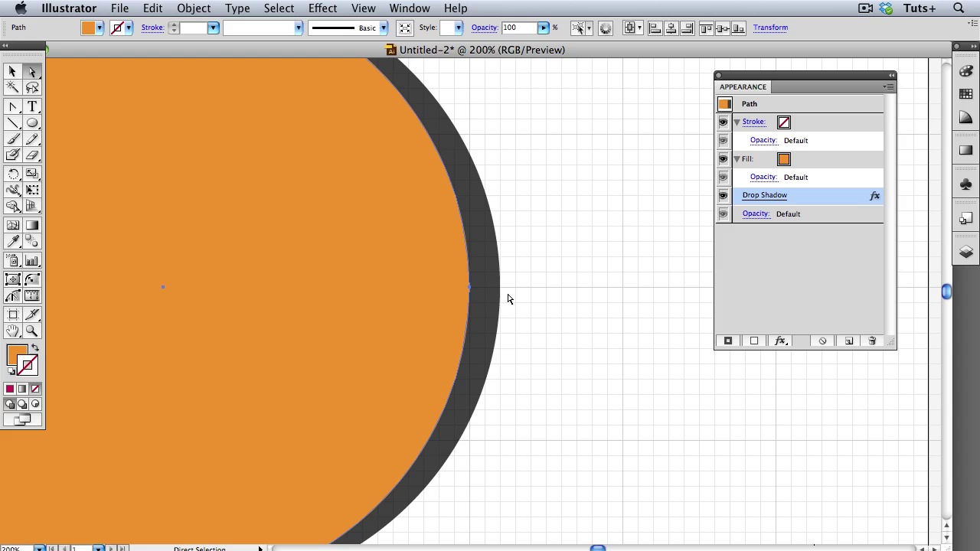
Task: Select the Column Graph tool
Action: pyautogui.click(x=32, y=261)
